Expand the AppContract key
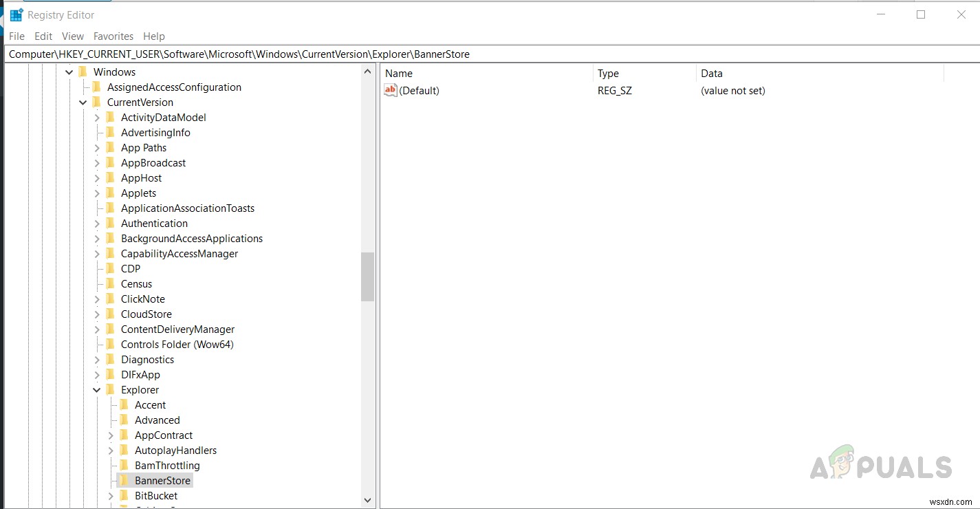 [111, 435]
